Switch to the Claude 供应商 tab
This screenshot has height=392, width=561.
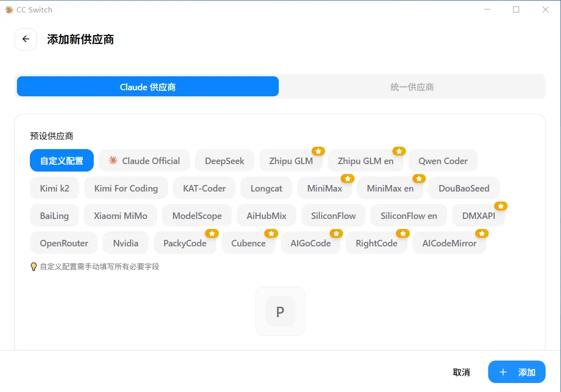point(147,86)
